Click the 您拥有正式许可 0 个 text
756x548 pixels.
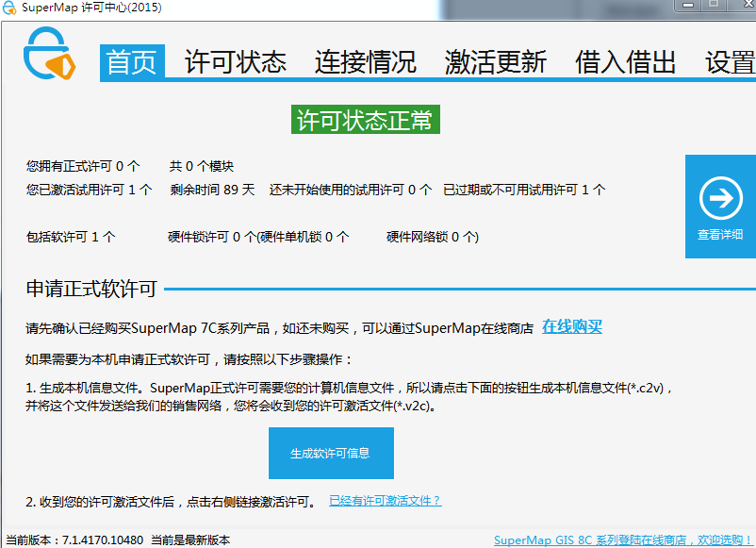(x=83, y=166)
